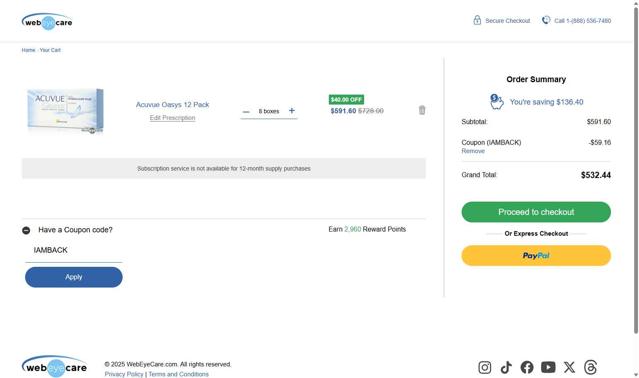Image resolution: width=639 pixels, height=378 pixels.
Task: Click the Grand Total $532.44 amount
Action: tap(596, 175)
